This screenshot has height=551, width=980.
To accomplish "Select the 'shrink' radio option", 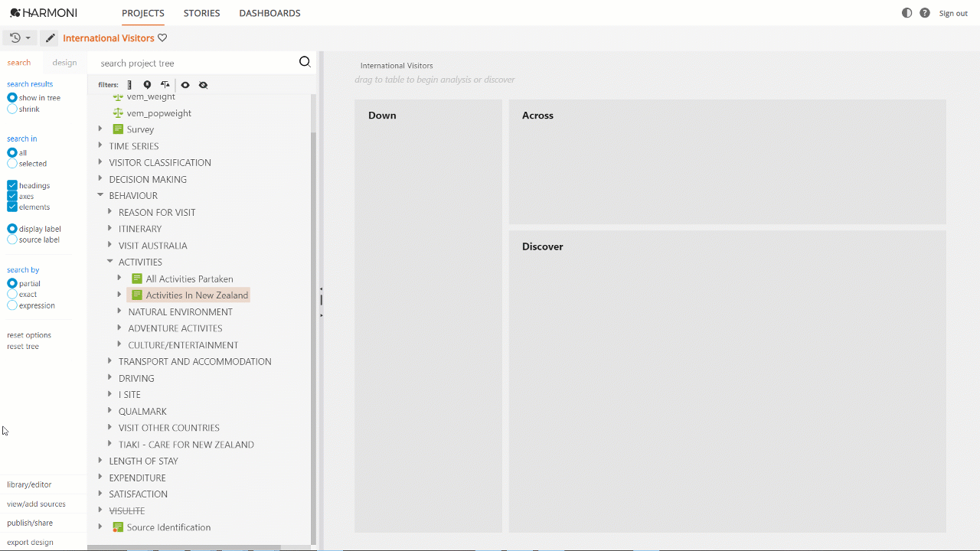I will (12, 109).
